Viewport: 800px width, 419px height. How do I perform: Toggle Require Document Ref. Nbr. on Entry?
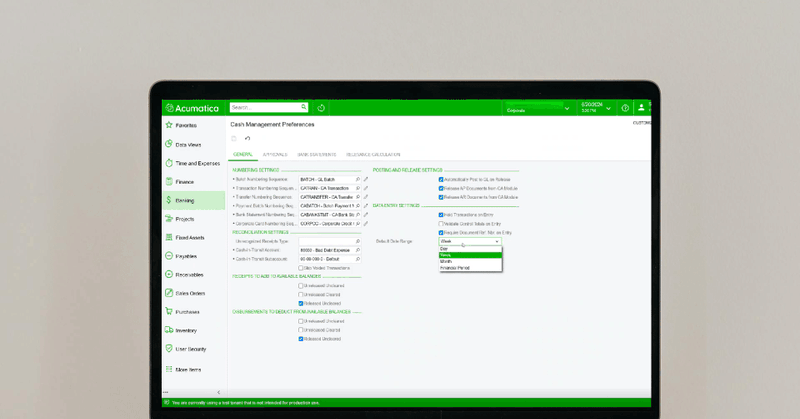(441, 233)
